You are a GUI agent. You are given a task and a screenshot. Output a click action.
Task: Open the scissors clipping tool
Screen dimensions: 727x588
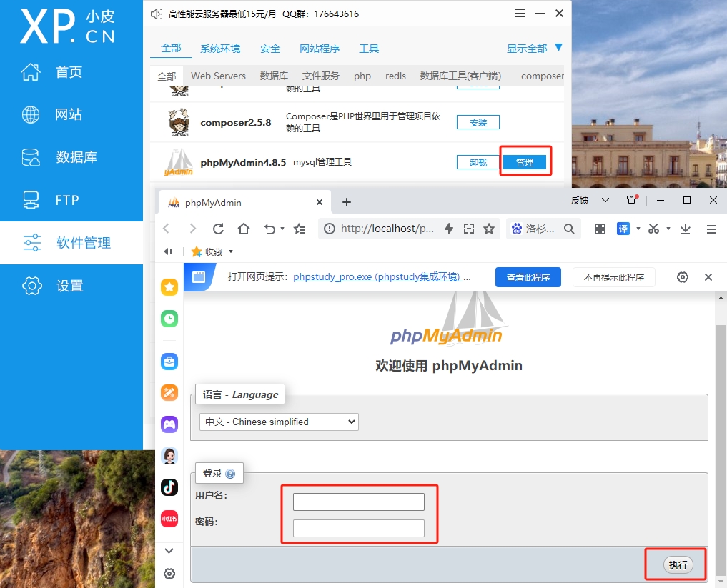tap(654, 229)
